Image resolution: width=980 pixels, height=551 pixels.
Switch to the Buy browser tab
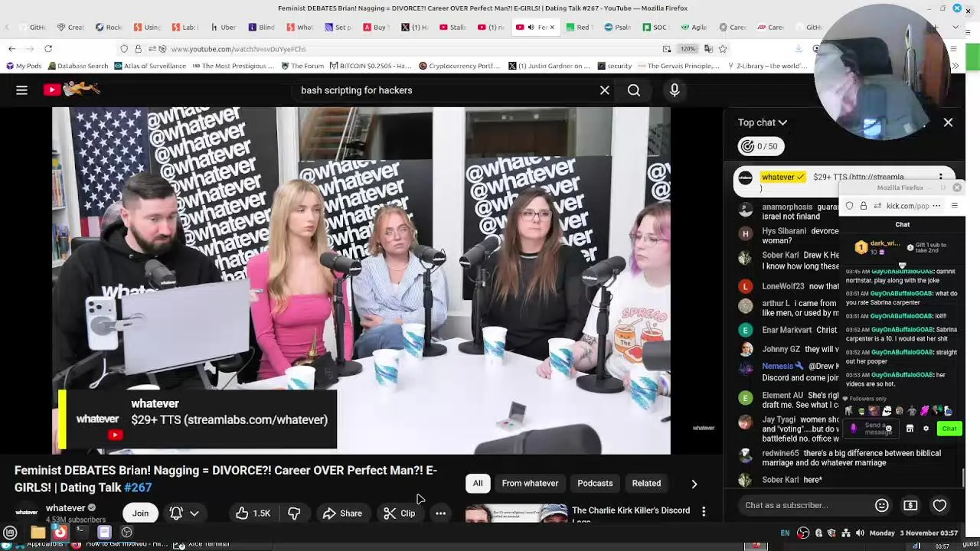(374, 28)
